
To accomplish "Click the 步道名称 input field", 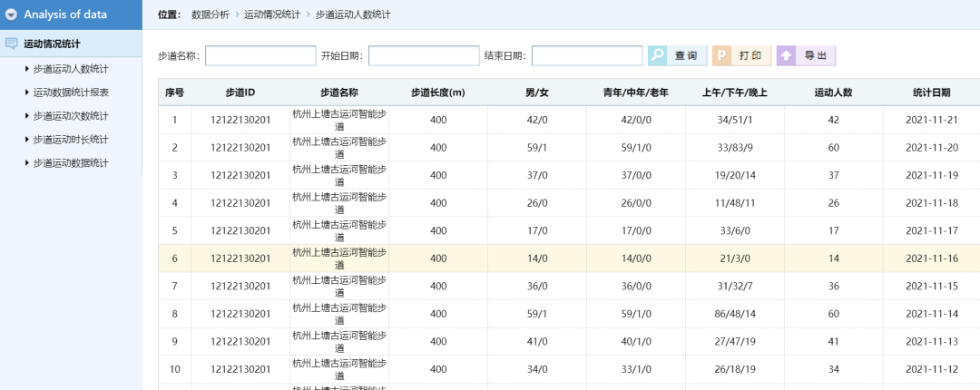I will tap(260, 55).
